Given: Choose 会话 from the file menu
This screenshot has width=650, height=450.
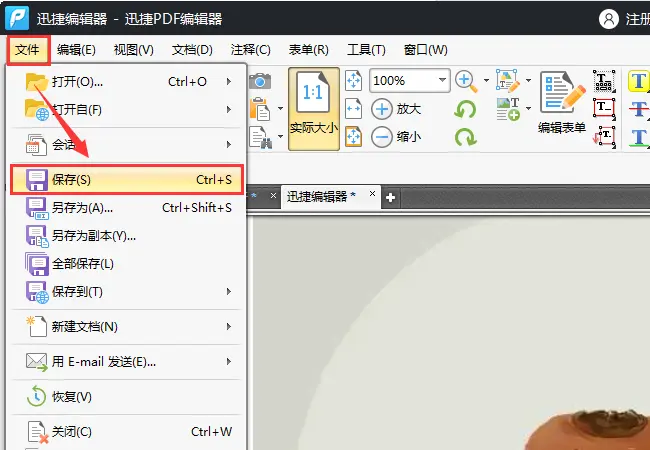Looking at the screenshot, I should pos(126,145).
